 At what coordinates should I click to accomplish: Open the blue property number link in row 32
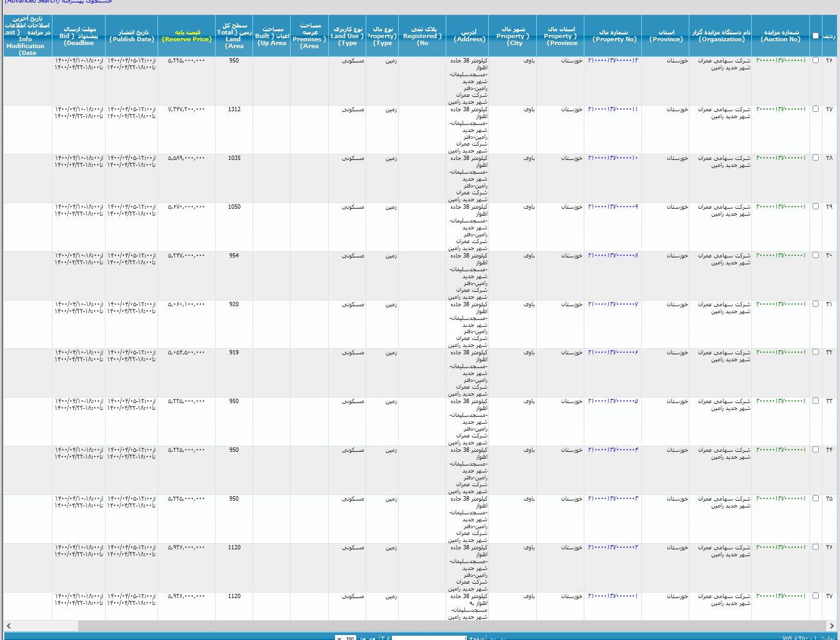(613, 352)
